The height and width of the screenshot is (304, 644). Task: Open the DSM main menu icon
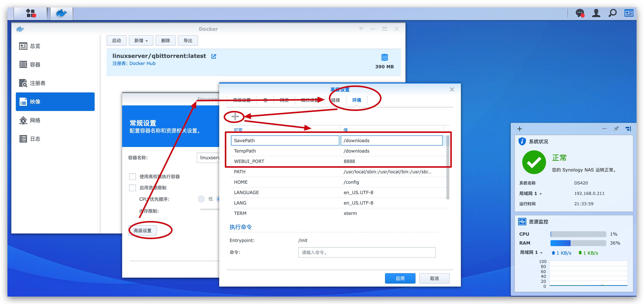[31, 13]
